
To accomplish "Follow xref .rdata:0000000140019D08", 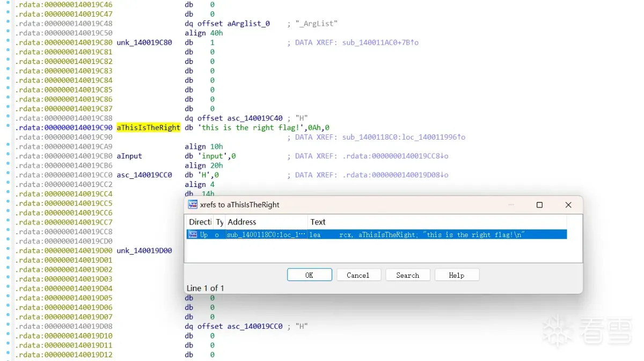I will (x=396, y=175).
